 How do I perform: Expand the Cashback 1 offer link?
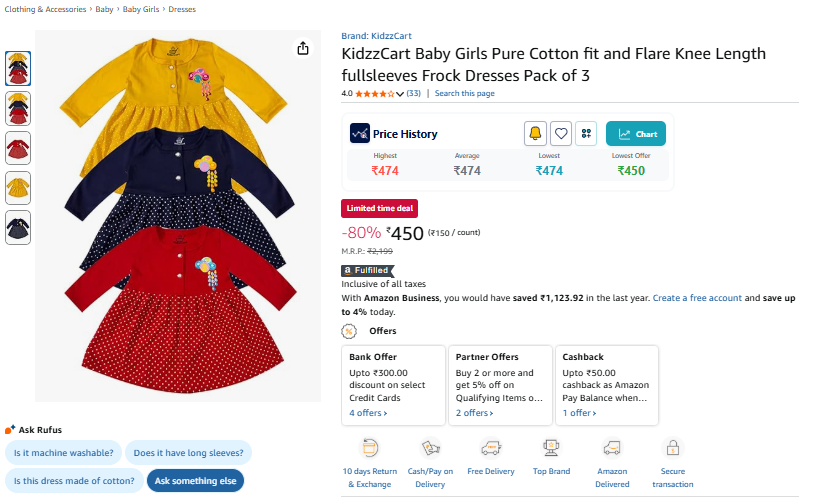(x=579, y=413)
